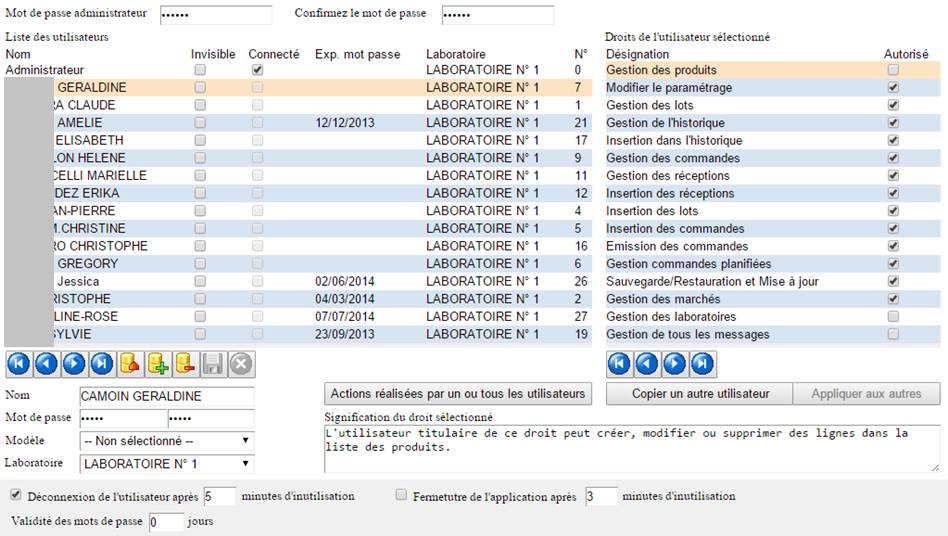Screen dimensions: 948x536
Task: Check Invisible for GERALDINE row
Action: coord(200,88)
